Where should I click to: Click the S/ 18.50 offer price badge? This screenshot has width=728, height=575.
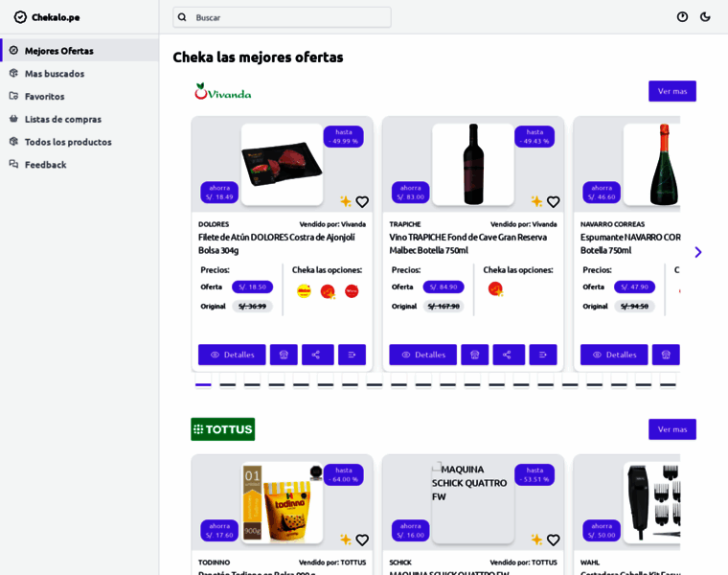[x=252, y=287]
